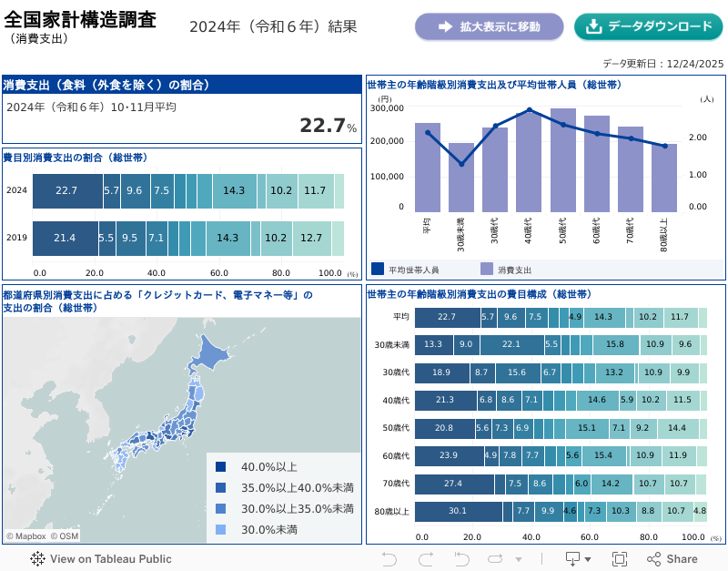728x571 pixels.
Task: Click the Redo arrow in toolbar
Action: point(426,558)
